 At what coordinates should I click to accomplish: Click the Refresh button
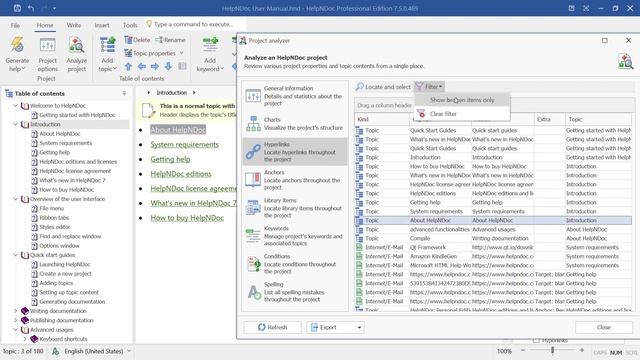(272, 327)
